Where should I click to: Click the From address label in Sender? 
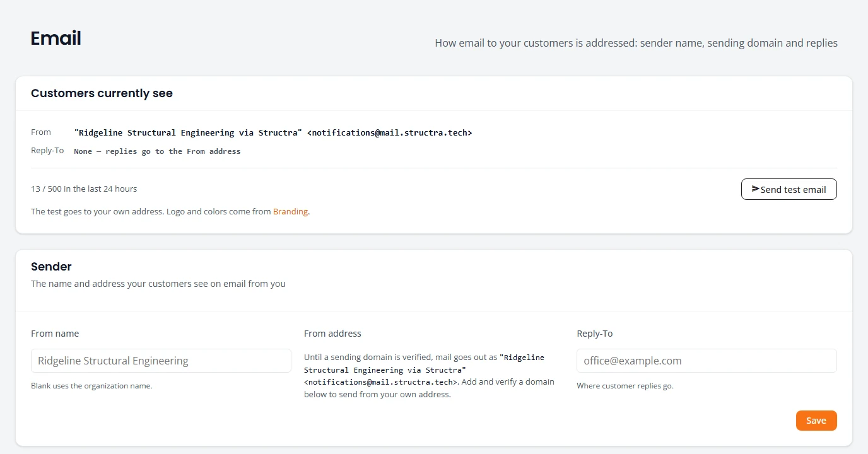(332, 334)
